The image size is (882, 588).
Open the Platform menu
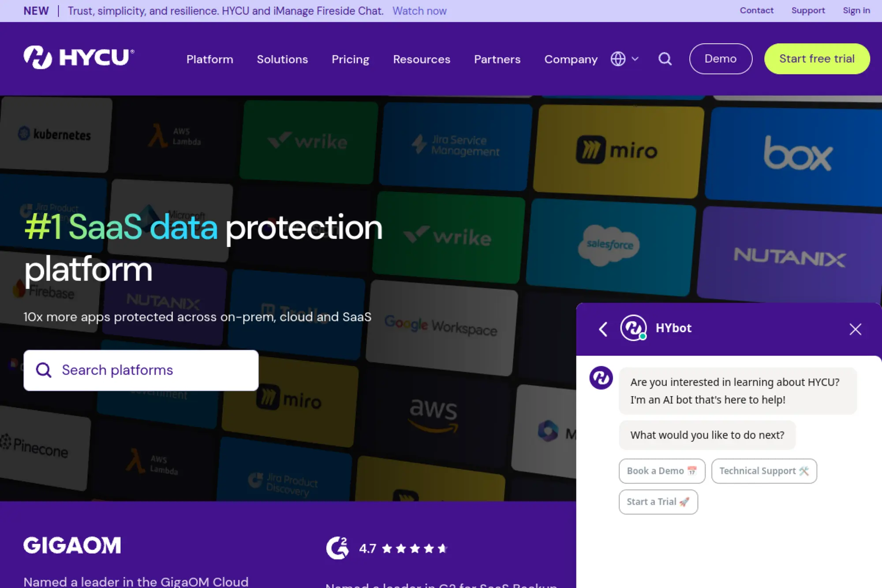209,59
